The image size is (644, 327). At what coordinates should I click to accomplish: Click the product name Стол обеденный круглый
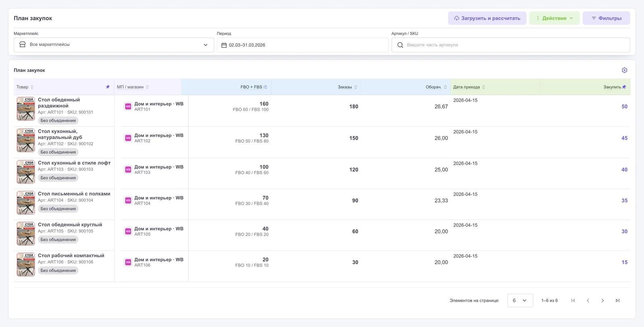70,225
